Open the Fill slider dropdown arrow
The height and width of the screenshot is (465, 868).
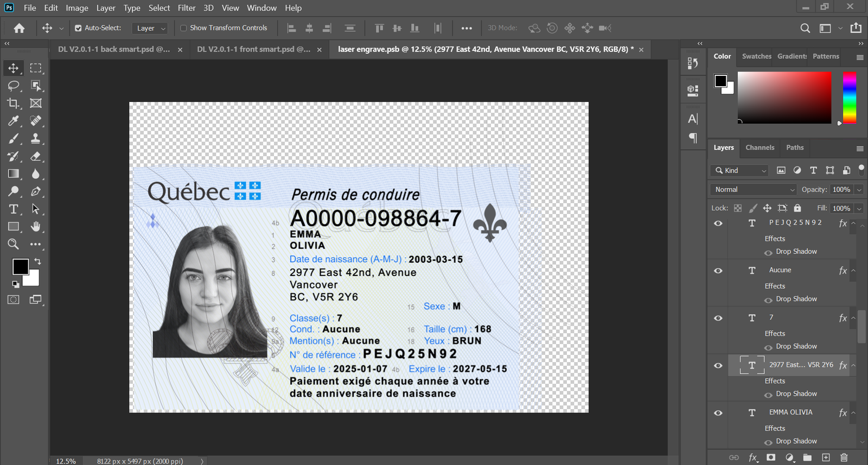pyautogui.click(x=859, y=209)
